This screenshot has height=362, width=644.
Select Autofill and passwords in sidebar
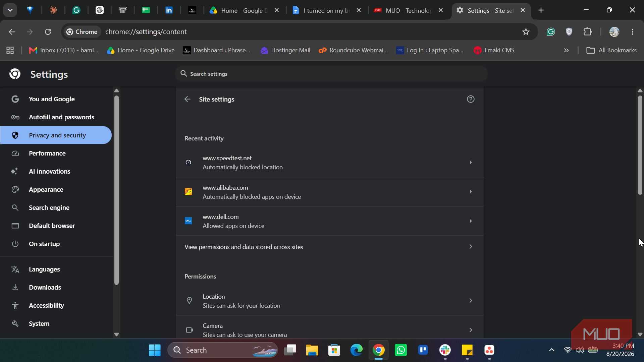[x=56, y=117]
